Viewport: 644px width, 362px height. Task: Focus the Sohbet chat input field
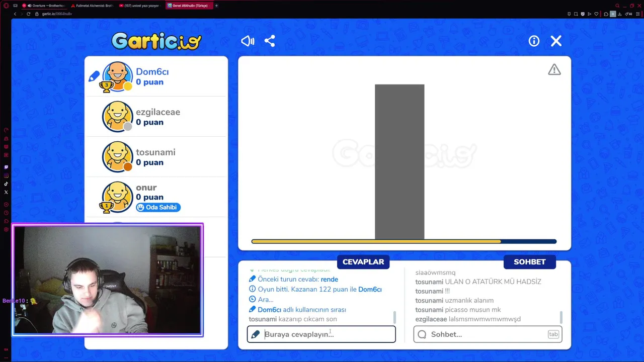coord(488,334)
